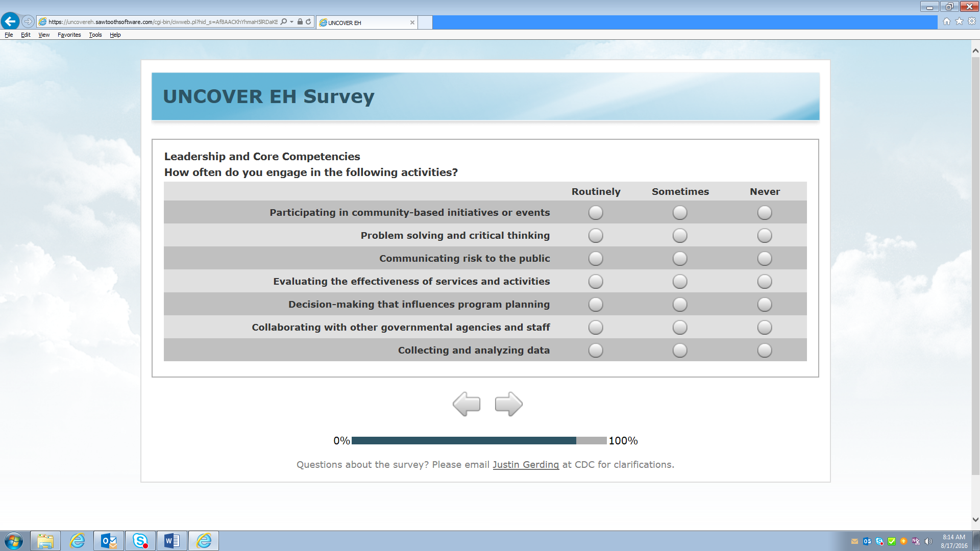This screenshot has width=980, height=551.
Task: Close the UNCOVER EH browser tab
Action: point(412,22)
